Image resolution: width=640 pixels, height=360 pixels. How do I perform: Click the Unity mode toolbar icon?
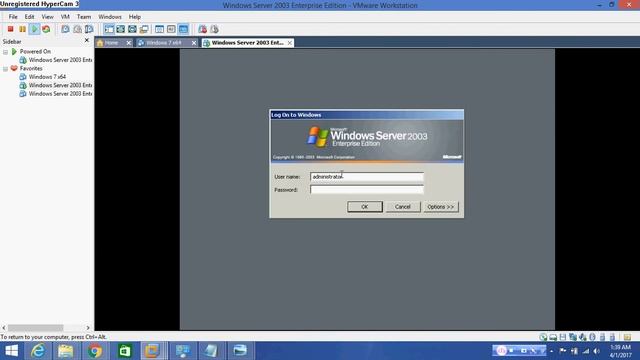(x=144, y=29)
